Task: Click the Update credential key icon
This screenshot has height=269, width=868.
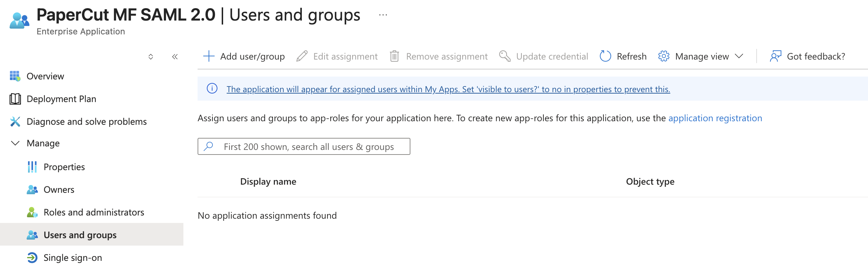Action: pos(505,56)
